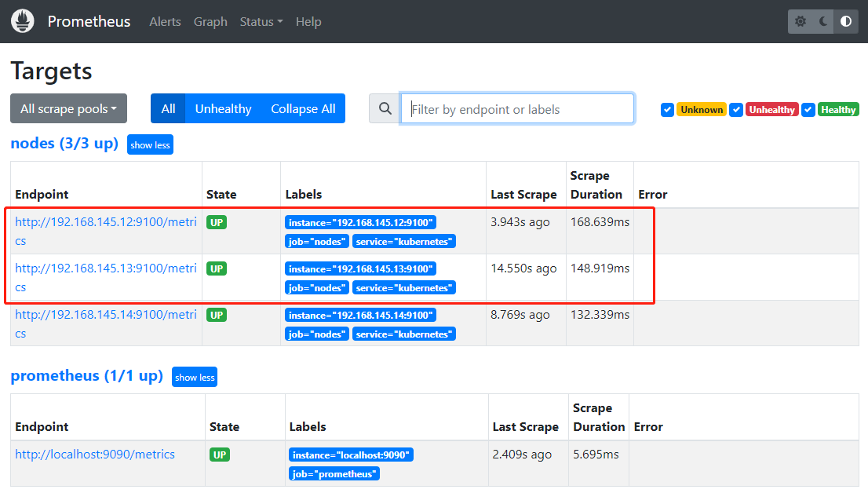Screen dimensions: 868x493
Task: Select the browser-preference gear theme icon
Action: [800, 21]
